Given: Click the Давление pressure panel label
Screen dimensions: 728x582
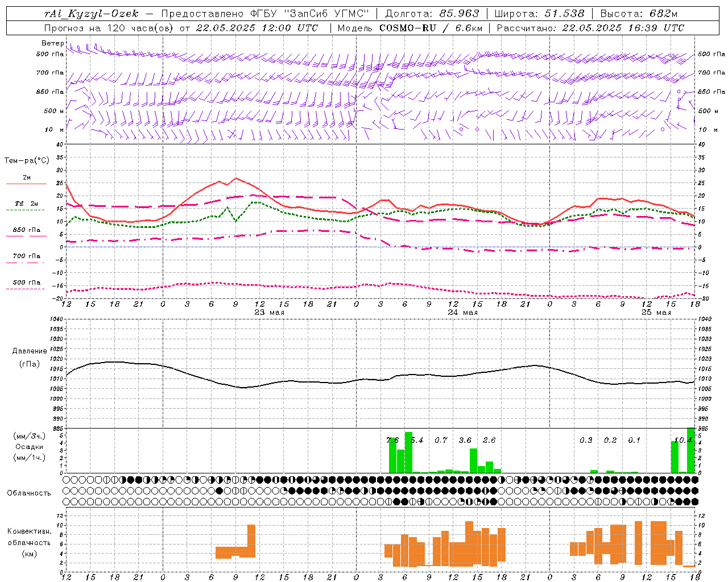Looking at the screenshot, I should 30,351.
